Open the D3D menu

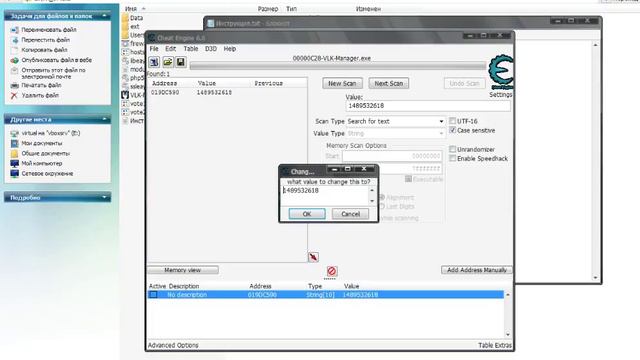[211, 49]
